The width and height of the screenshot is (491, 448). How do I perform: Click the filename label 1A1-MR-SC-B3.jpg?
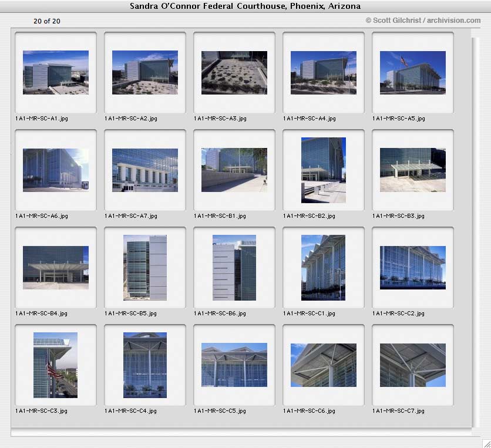pyautogui.click(x=398, y=216)
